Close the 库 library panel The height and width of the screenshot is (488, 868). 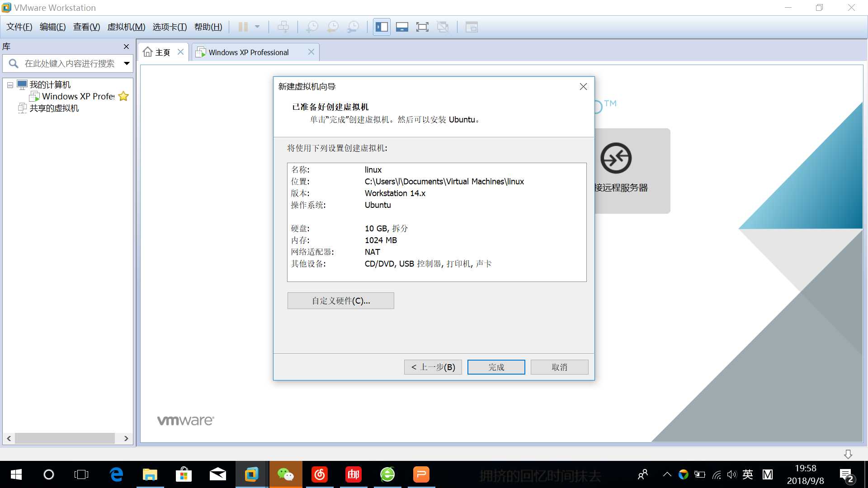(127, 47)
